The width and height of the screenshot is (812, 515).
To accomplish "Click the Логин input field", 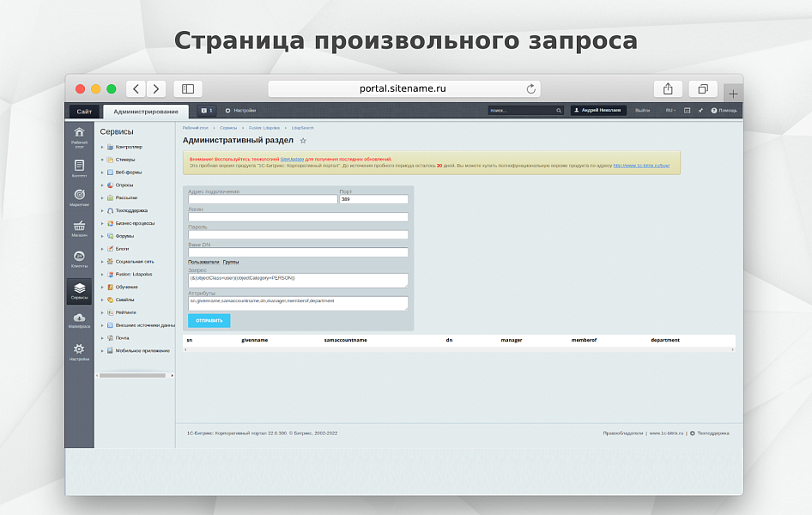I will 298,217.
